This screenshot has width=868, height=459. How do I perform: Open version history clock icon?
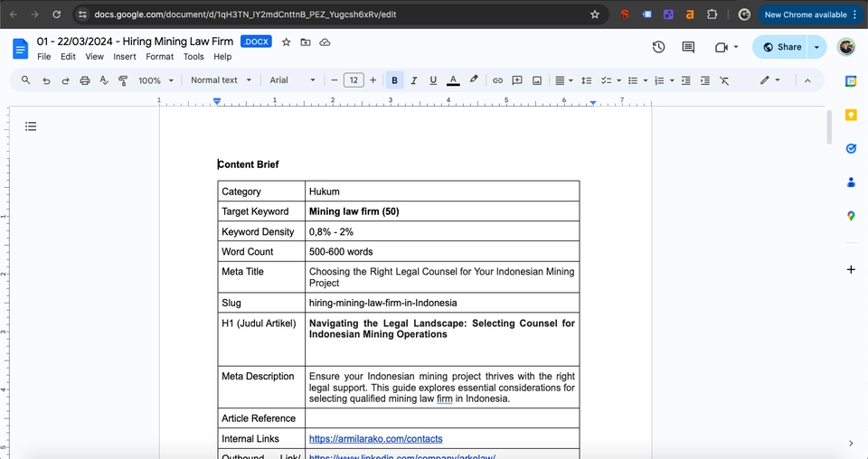pyautogui.click(x=658, y=47)
